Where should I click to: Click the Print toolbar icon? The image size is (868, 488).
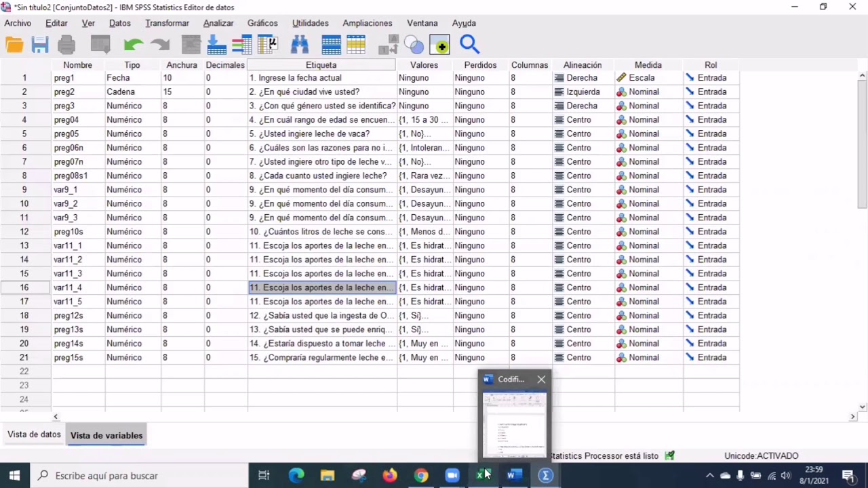[66, 45]
